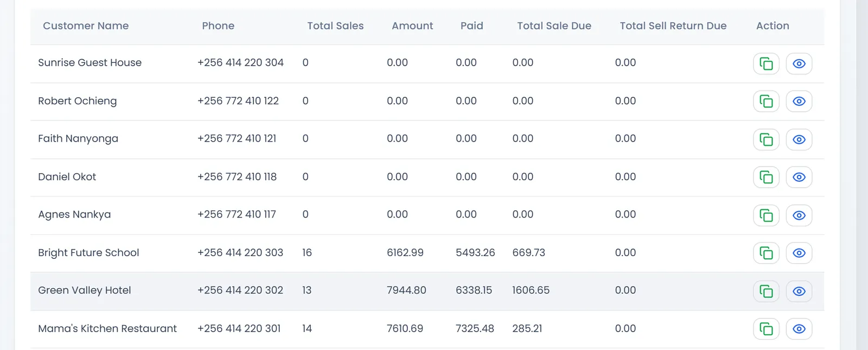View Robert Ochieng's details
The height and width of the screenshot is (350, 868).
tap(799, 101)
